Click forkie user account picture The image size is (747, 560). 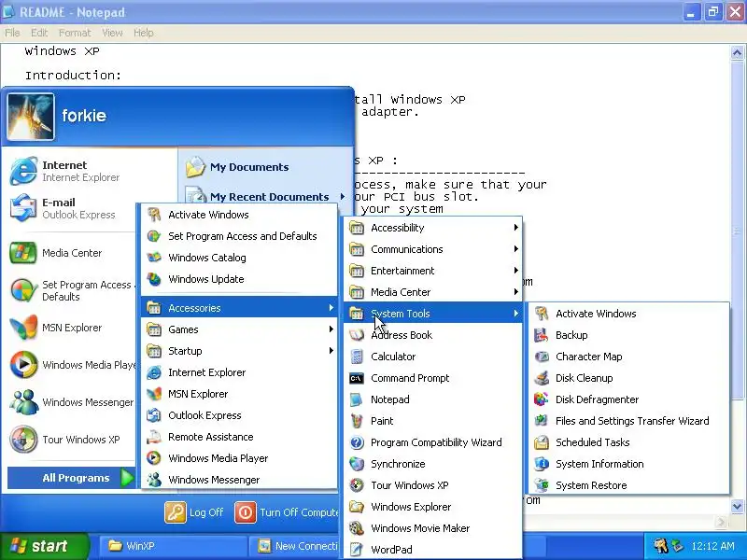[x=31, y=117]
